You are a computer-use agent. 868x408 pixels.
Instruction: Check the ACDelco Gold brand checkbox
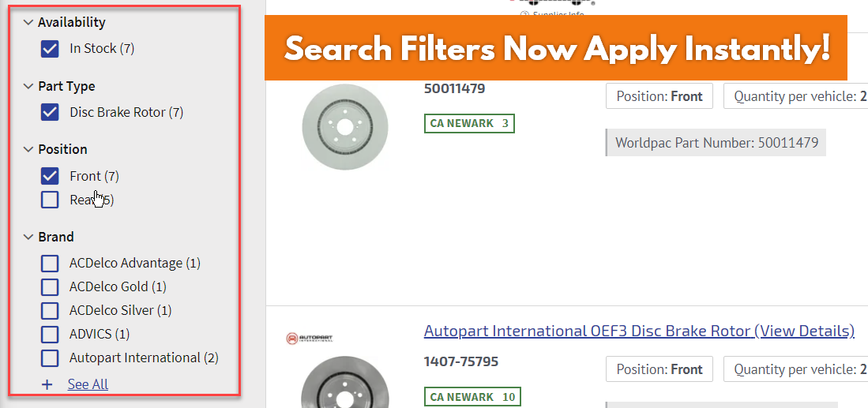pyautogui.click(x=50, y=287)
